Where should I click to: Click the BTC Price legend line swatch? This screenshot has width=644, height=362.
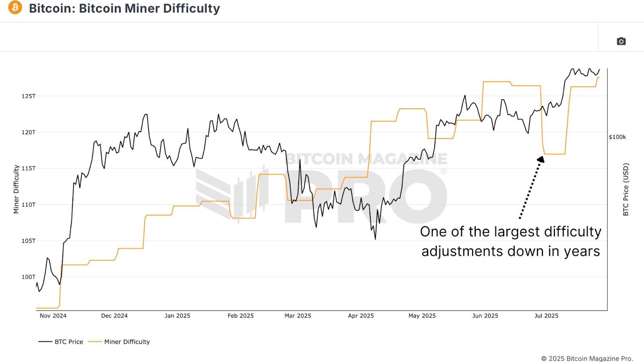point(45,341)
